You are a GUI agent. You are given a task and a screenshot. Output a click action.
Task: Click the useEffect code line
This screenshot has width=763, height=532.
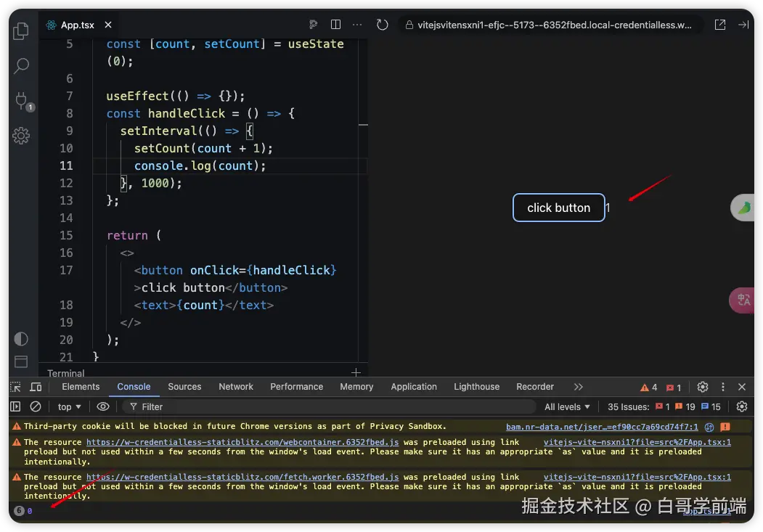[175, 96]
